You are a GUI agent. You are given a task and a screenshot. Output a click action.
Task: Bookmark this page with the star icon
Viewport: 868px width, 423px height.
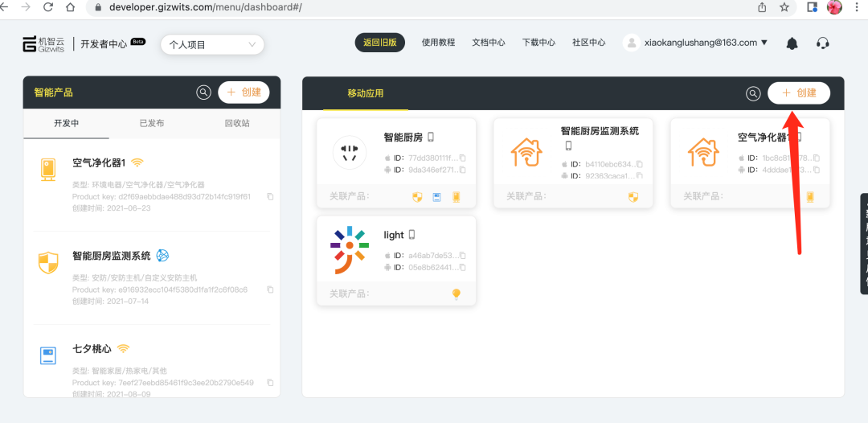[784, 7]
